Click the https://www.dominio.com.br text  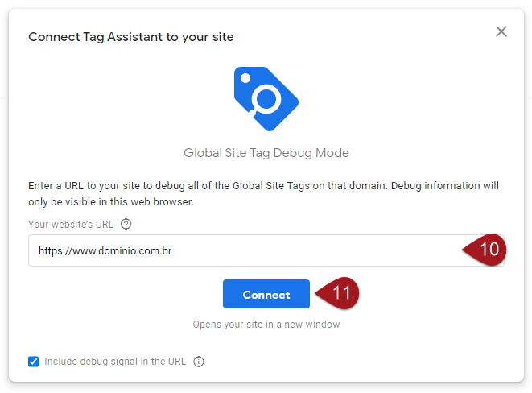pyautogui.click(x=105, y=250)
